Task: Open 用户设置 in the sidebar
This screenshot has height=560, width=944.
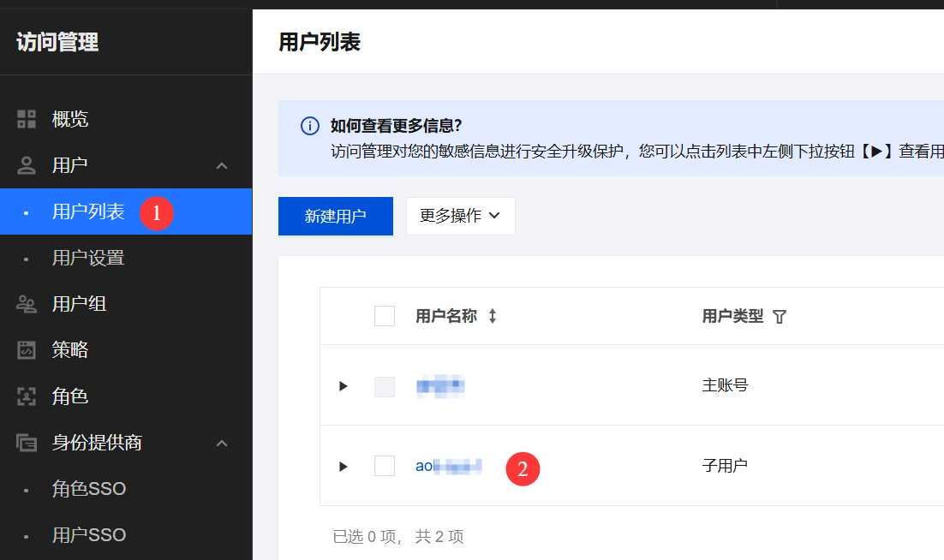Action: pyautogui.click(x=88, y=258)
